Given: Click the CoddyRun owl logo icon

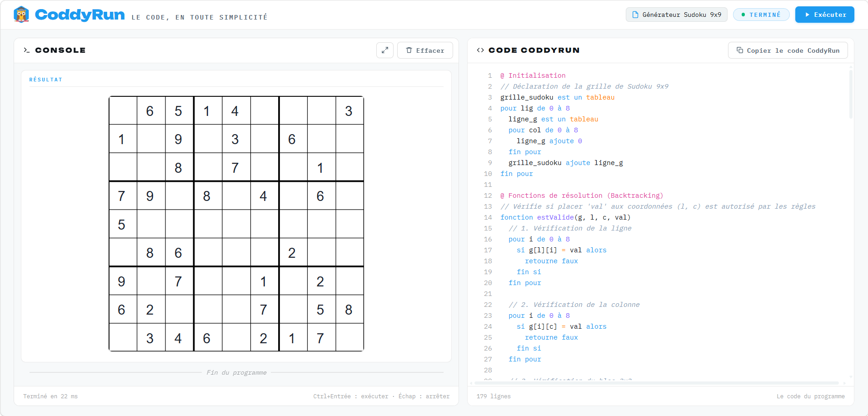Looking at the screenshot, I should tap(21, 15).
